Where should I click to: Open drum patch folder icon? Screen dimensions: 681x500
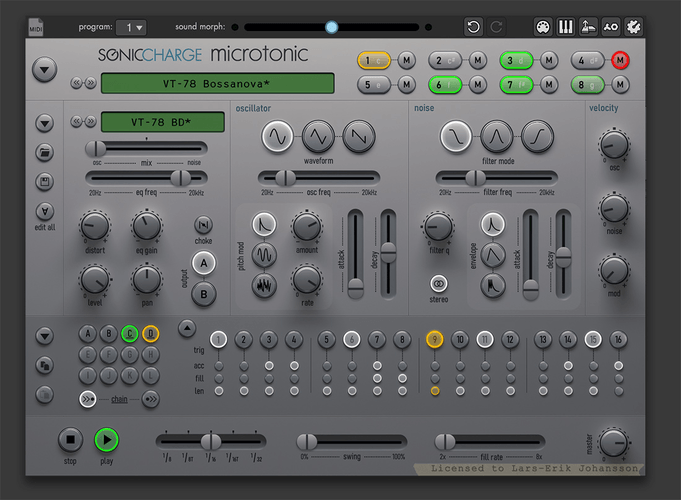click(x=44, y=152)
